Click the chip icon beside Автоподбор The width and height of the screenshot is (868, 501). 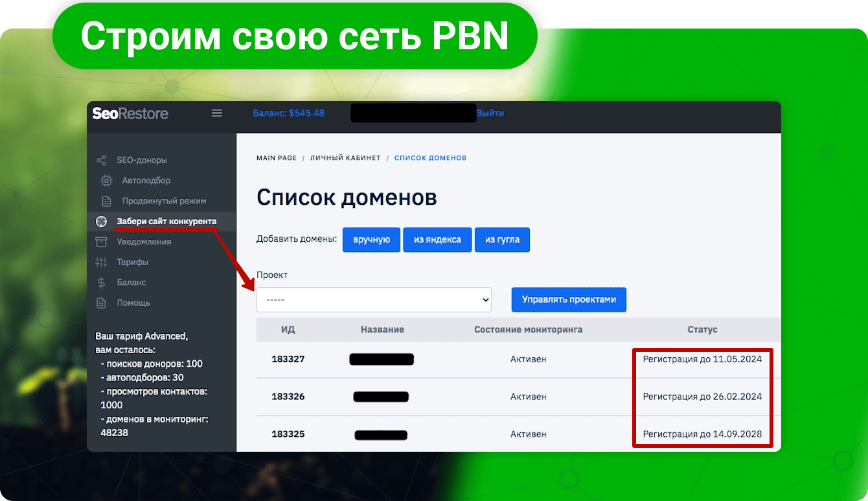[106, 180]
